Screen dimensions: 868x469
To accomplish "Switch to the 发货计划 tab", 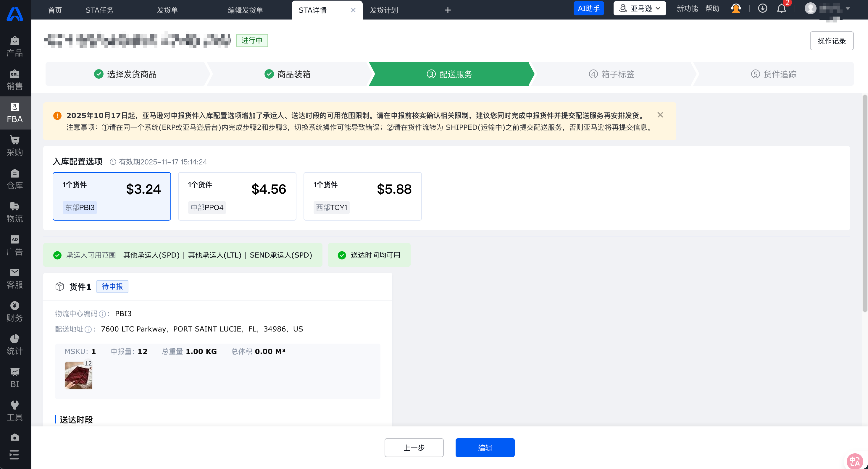I will [384, 10].
